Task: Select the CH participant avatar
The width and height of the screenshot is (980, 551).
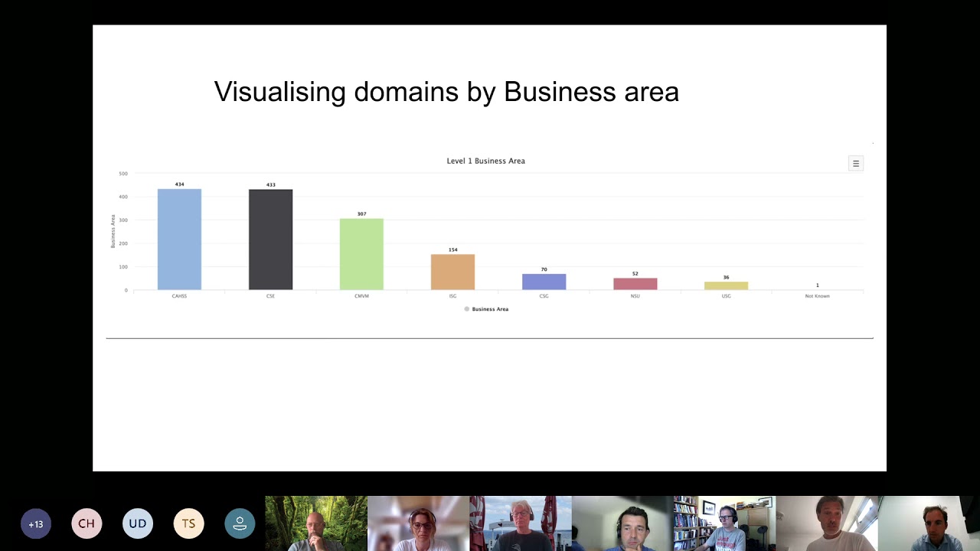Action: point(87,524)
